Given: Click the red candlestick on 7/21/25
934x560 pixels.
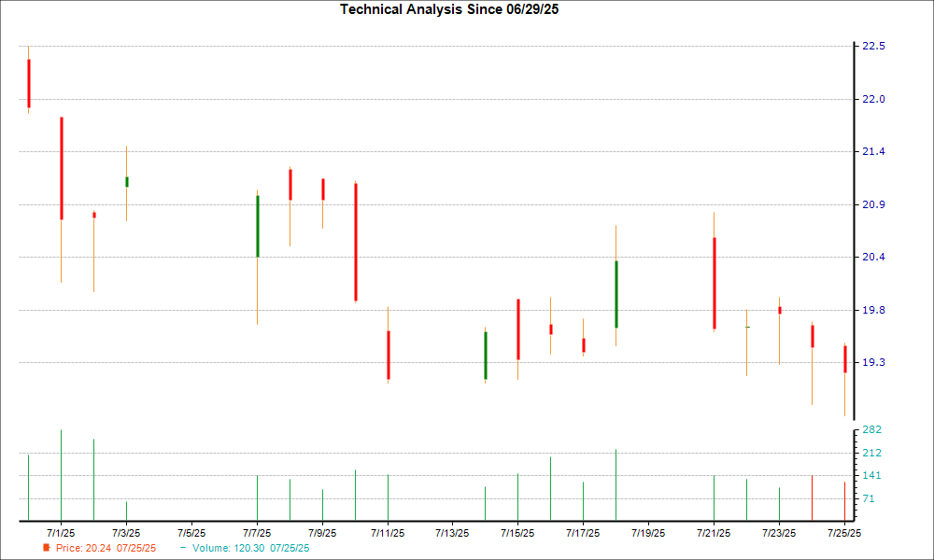Looking at the screenshot, I should (714, 283).
